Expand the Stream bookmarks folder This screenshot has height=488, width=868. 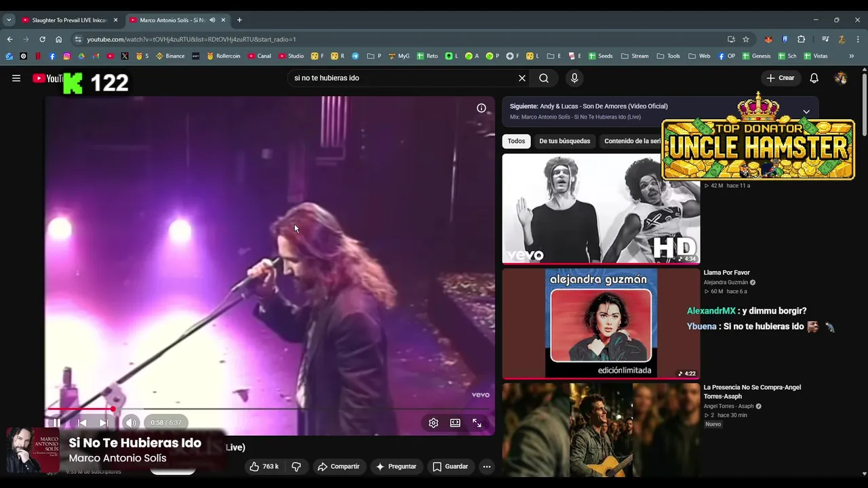(x=635, y=56)
